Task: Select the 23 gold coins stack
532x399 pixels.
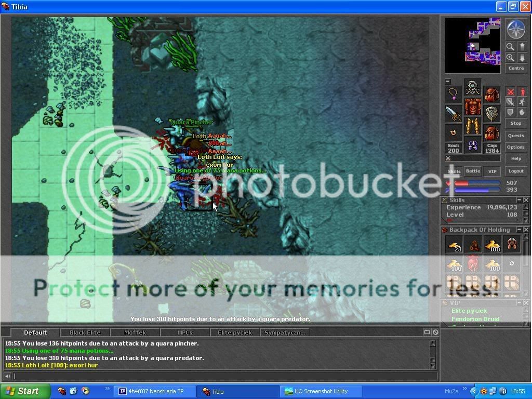Action: click(454, 245)
